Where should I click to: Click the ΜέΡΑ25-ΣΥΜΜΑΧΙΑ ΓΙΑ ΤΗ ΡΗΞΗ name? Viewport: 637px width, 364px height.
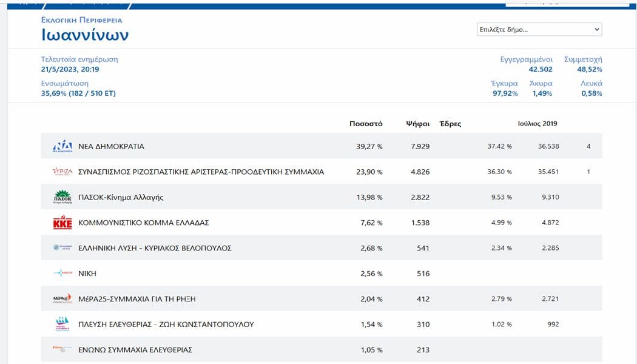point(137,299)
